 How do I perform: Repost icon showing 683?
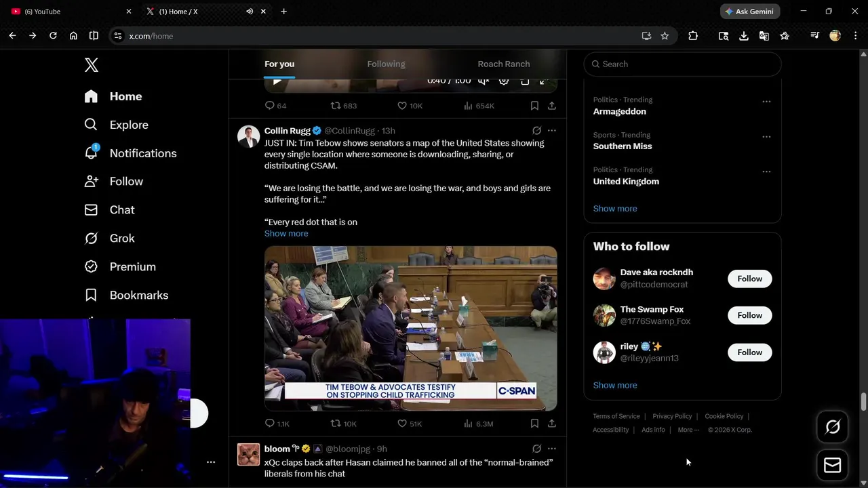point(343,106)
